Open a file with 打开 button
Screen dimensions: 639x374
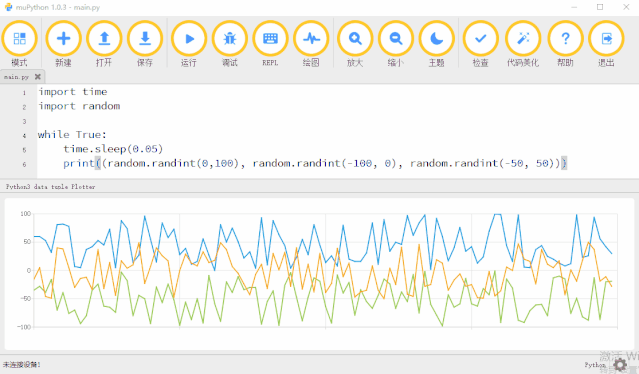104,39
